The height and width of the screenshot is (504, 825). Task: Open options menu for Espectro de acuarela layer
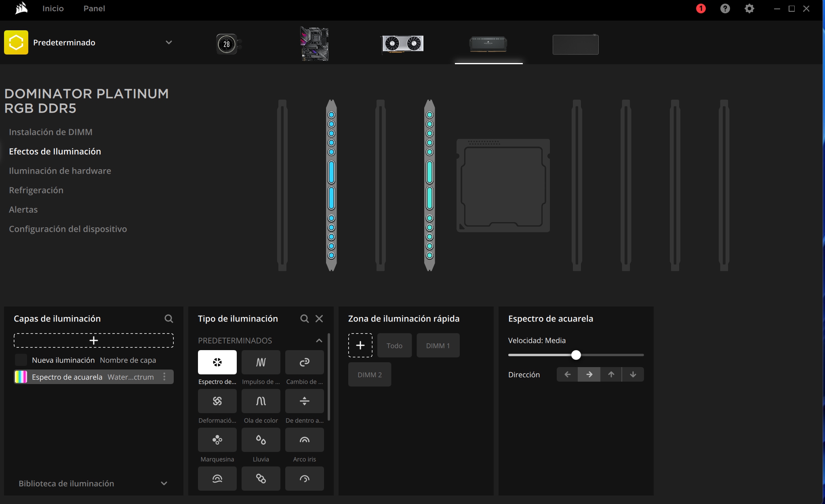pos(164,377)
